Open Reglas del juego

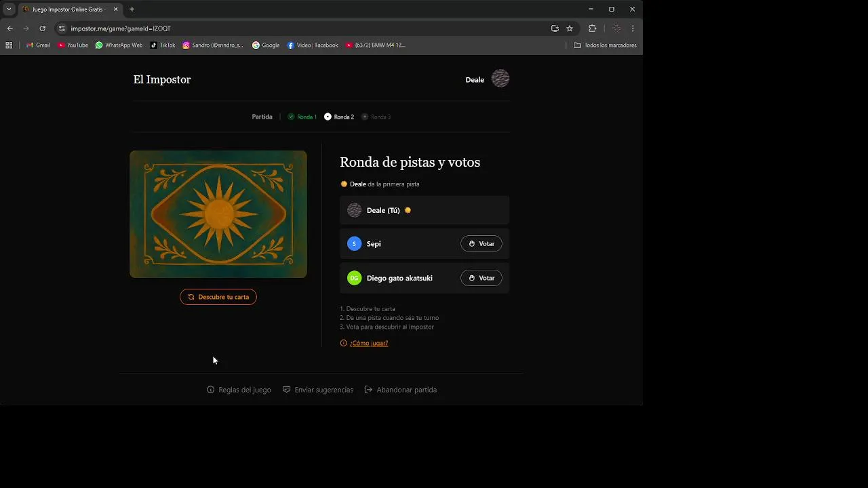coord(239,390)
